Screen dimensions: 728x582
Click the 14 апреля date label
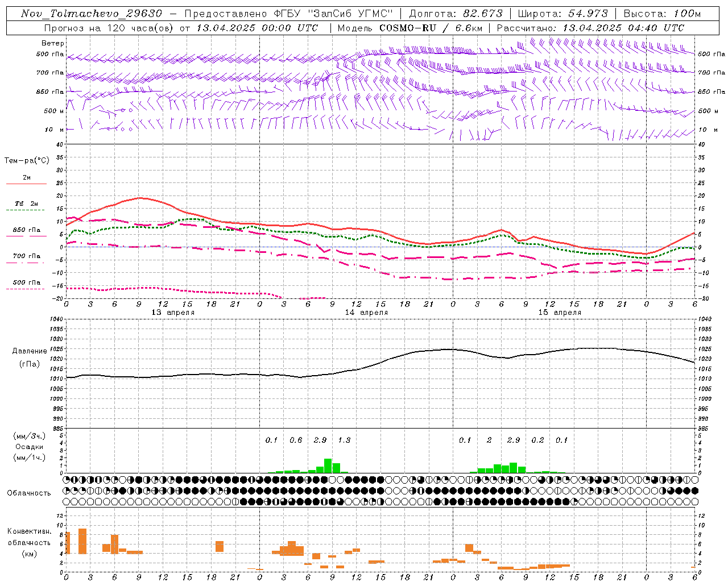point(366,313)
